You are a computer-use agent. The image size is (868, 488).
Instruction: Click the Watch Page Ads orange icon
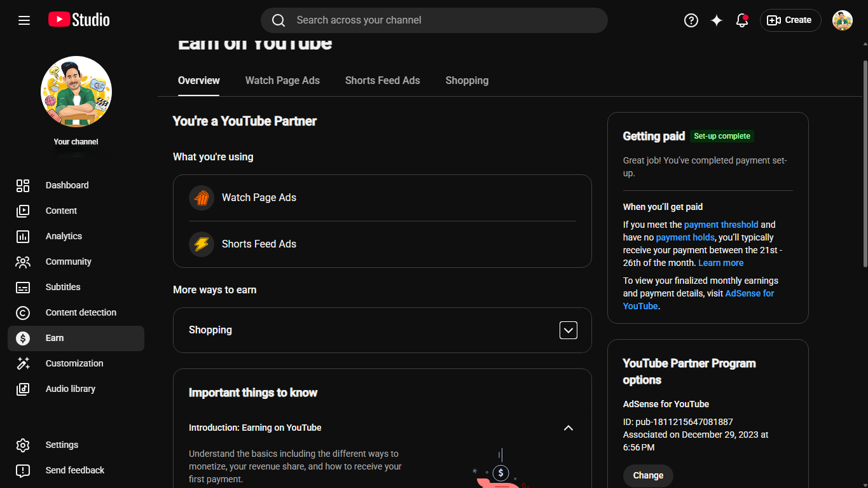[x=202, y=197]
